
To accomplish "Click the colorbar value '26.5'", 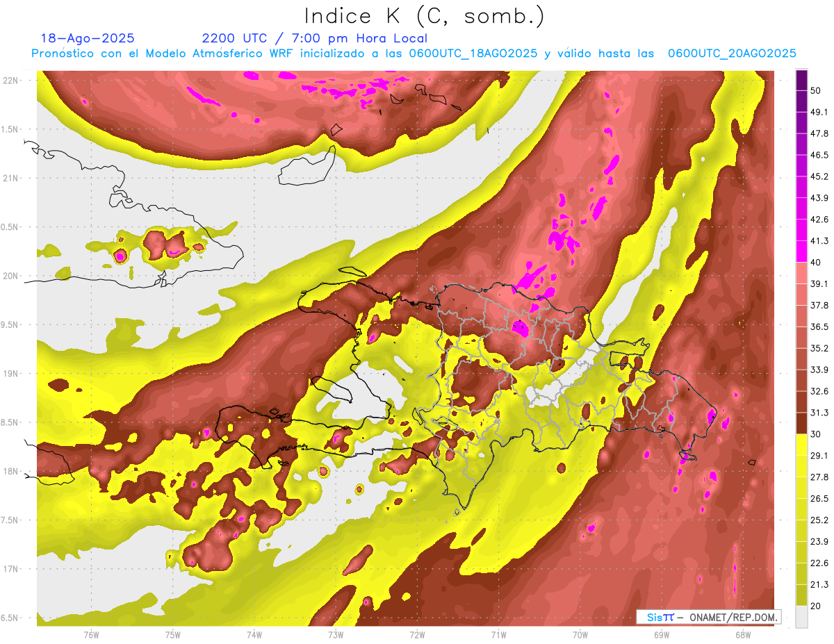I will click(x=819, y=498).
